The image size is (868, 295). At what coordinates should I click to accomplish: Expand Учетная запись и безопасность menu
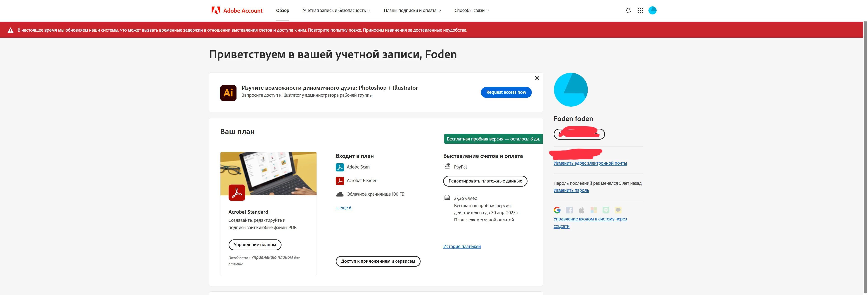point(336,10)
